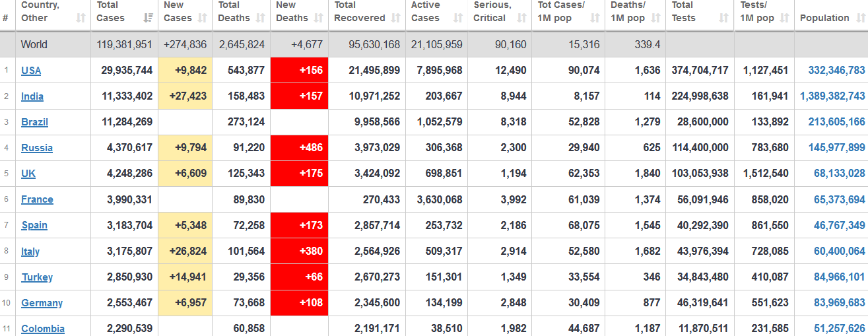Select World new cases +274,836
The width and height of the screenshot is (868, 336).
coord(185,45)
